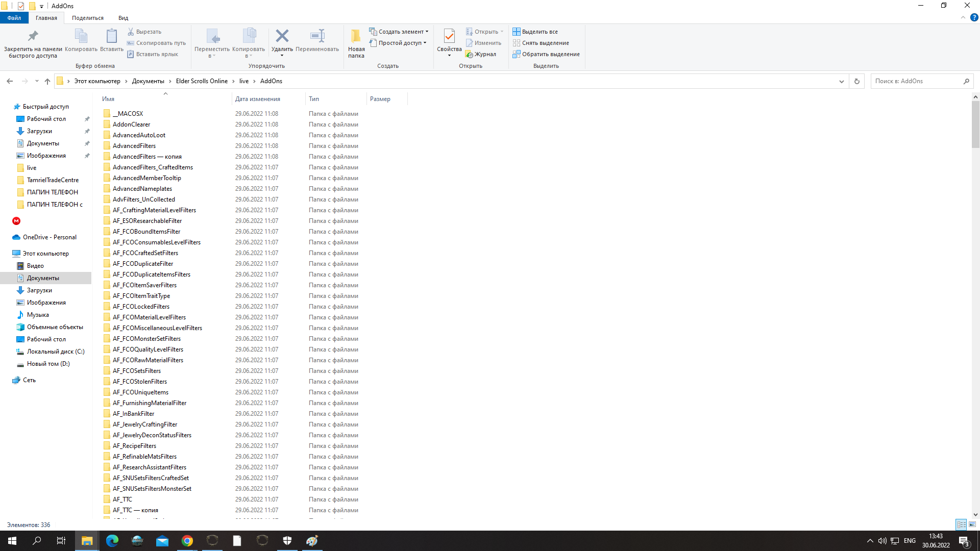This screenshot has height=551, width=980.
Task: Launch Microsoft Edge from taskbar
Action: point(112,541)
